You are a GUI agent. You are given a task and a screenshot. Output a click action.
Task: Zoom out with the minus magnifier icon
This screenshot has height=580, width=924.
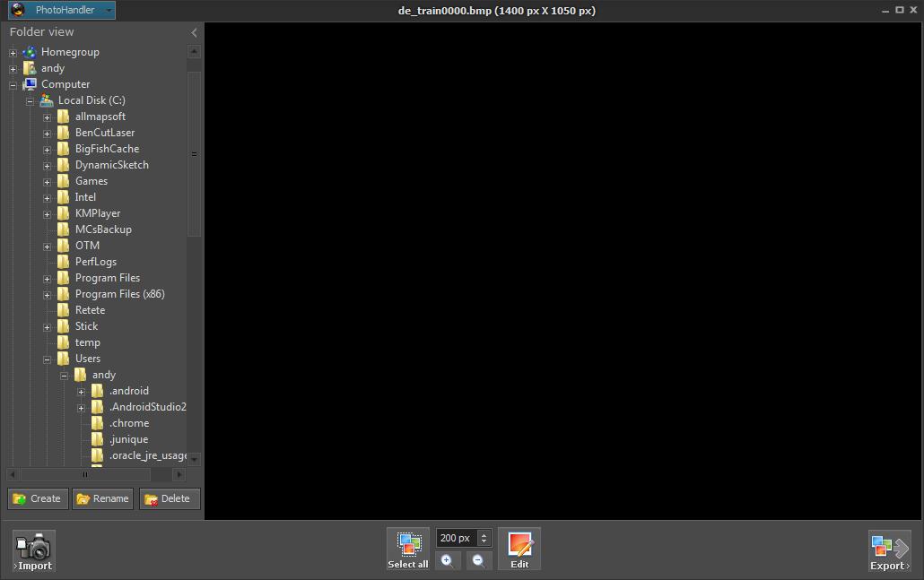(478, 560)
